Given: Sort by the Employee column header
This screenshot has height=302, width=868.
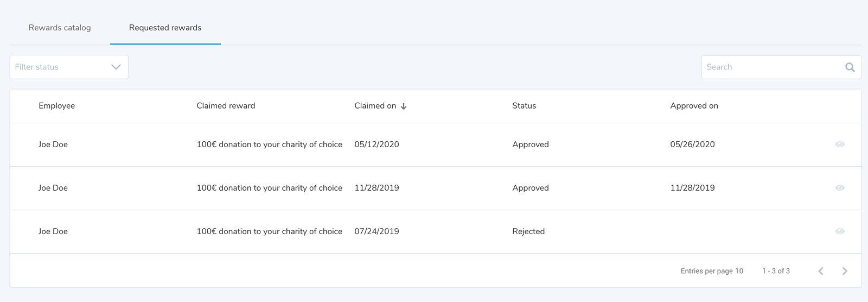Looking at the screenshot, I should (56, 106).
